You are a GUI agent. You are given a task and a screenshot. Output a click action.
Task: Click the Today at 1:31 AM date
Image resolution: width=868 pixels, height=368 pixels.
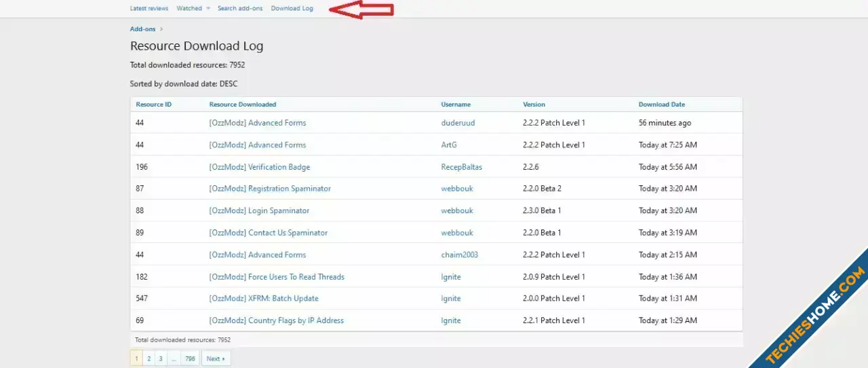click(668, 299)
